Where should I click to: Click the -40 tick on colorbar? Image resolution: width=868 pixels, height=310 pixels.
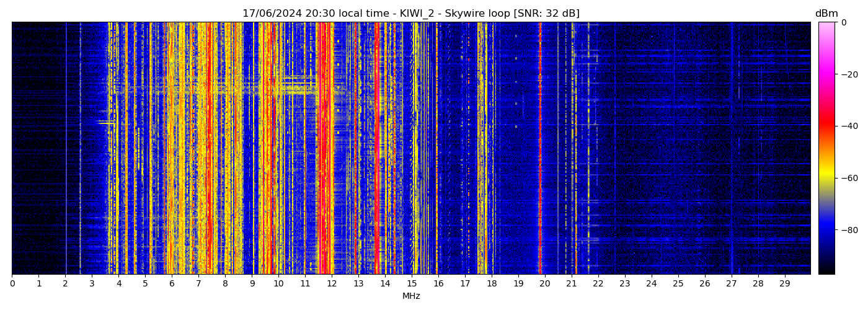(x=846, y=126)
